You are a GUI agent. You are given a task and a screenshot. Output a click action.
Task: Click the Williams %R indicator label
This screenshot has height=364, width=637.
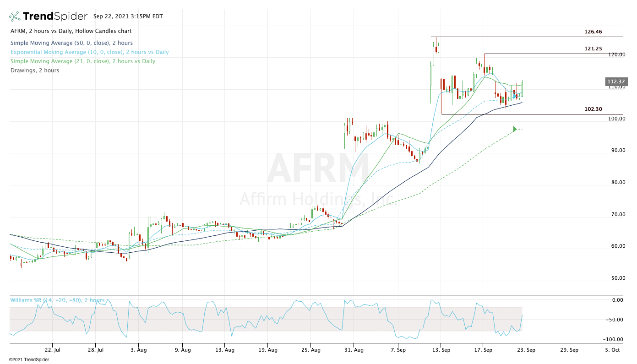pyautogui.click(x=57, y=300)
